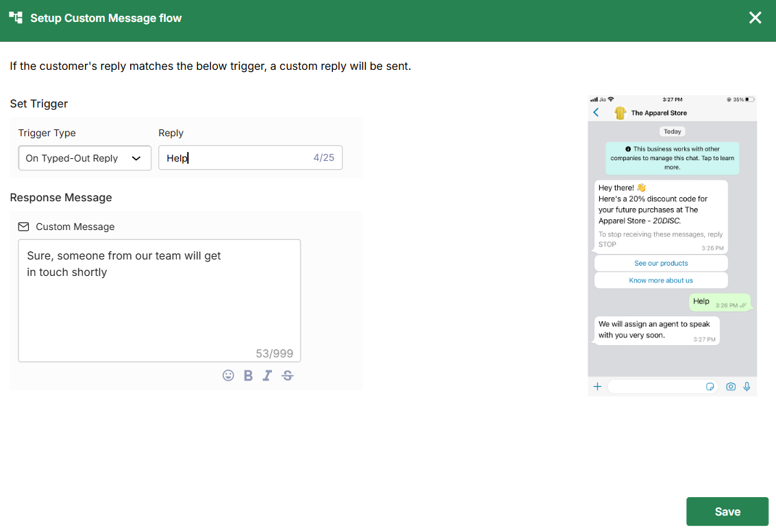The width and height of the screenshot is (776, 532).
Task: Apply bold formatting to the message
Action: (x=249, y=376)
